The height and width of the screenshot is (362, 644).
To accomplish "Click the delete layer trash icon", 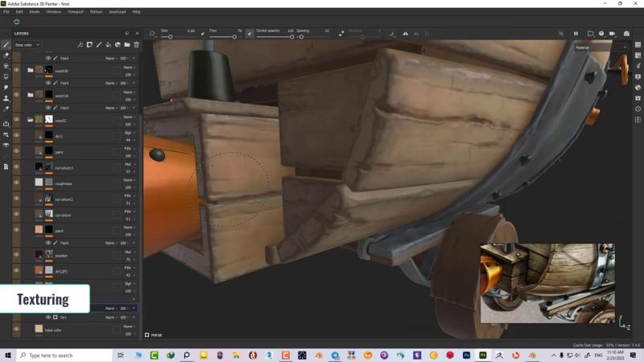I will pyautogui.click(x=137, y=45).
